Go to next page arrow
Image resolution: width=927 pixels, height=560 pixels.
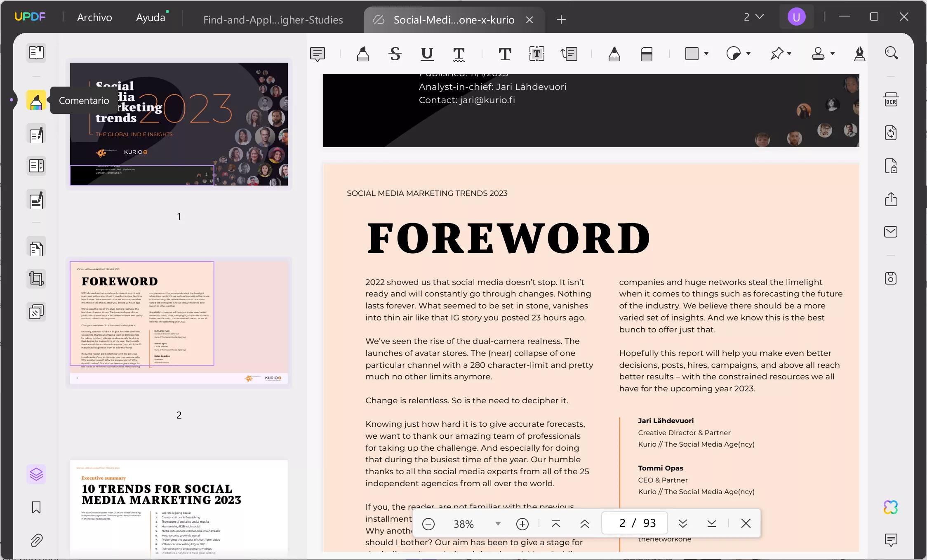click(x=683, y=524)
